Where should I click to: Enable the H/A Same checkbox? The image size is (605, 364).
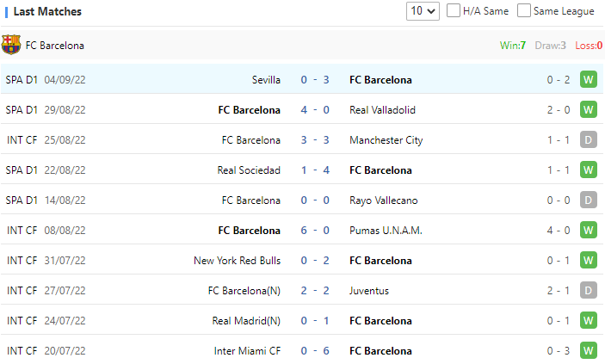click(x=452, y=11)
